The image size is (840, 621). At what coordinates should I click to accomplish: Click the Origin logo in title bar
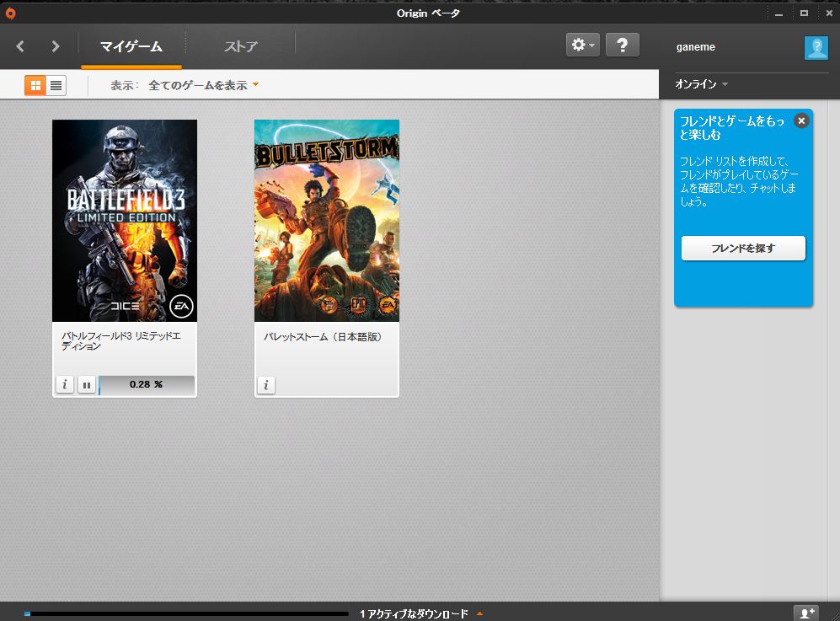coord(10,13)
